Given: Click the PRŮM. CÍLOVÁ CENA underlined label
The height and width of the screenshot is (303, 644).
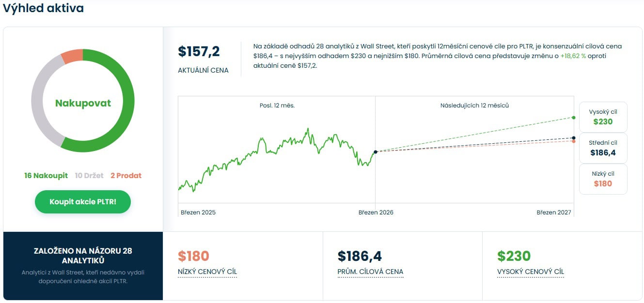Looking at the screenshot, I should pos(370,272).
